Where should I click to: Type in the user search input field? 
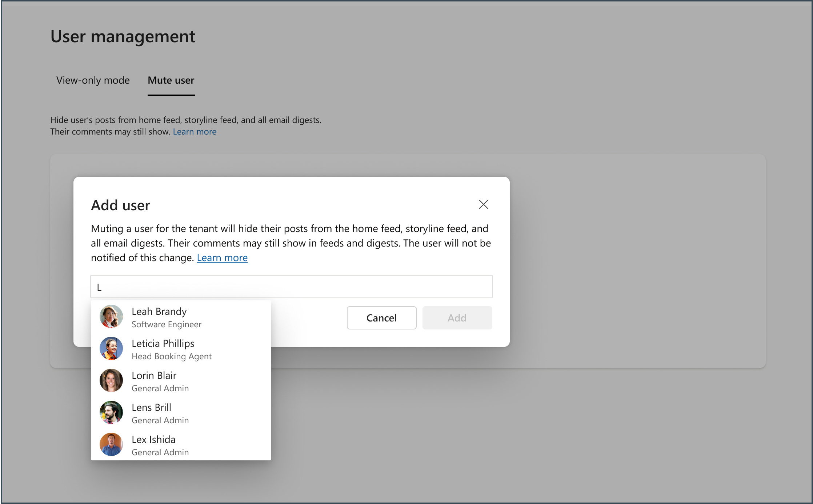pos(291,286)
